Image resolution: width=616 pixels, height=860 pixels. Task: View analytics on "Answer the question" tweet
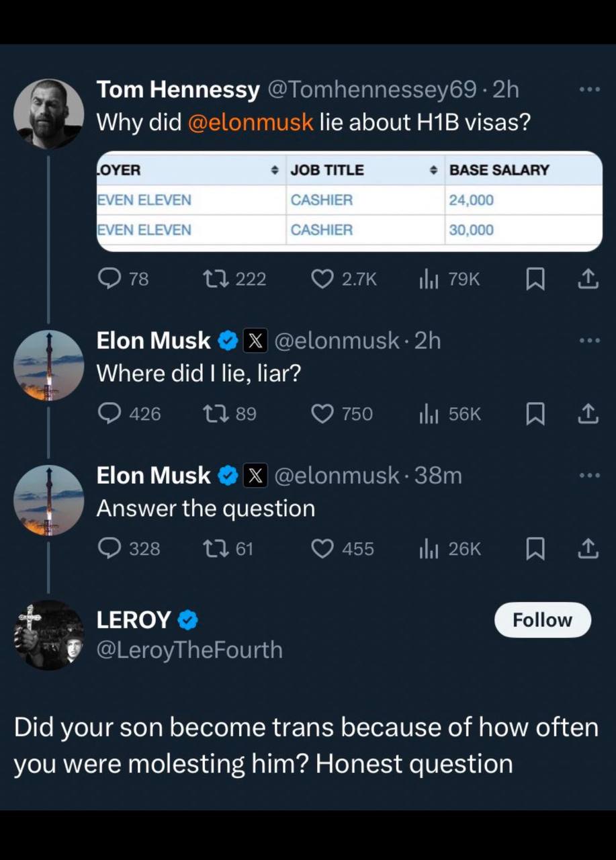coord(428,549)
